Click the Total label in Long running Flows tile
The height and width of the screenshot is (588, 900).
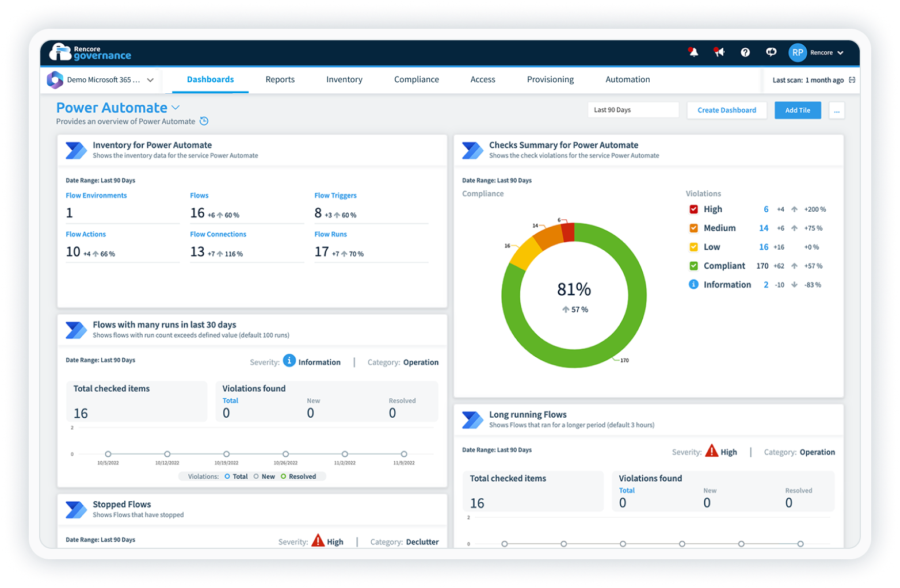(627, 491)
